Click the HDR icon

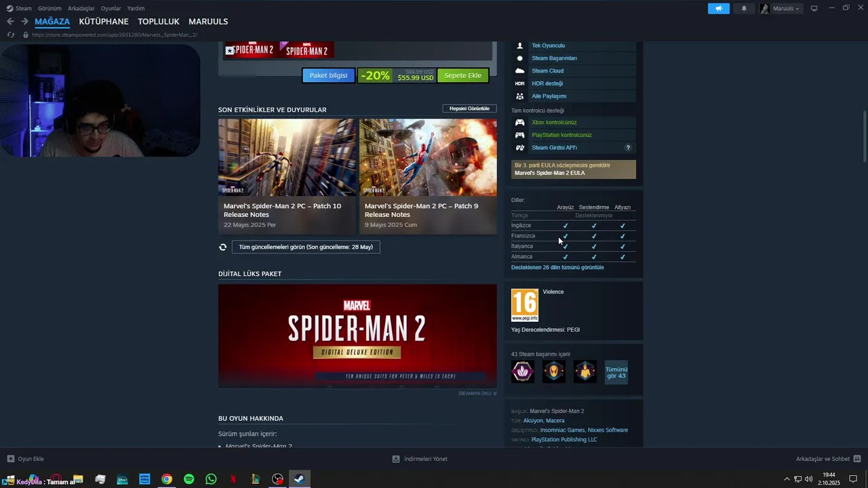point(519,83)
